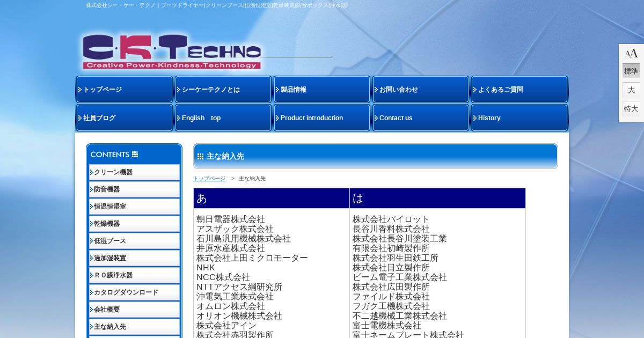Click 主な納入先 breadcrumb current page text
Image resolution: width=644 pixels, height=338 pixels.
tap(252, 179)
